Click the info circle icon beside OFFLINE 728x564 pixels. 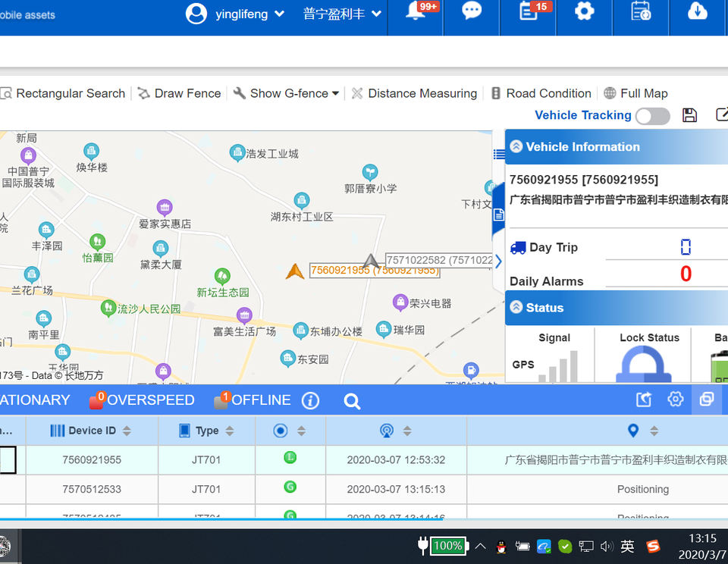pyautogui.click(x=310, y=401)
